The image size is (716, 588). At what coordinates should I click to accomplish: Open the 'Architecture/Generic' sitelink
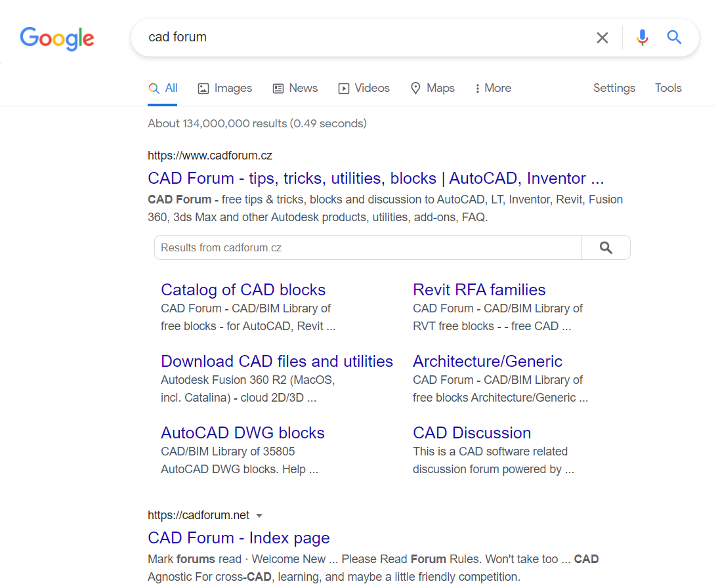(487, 362)
